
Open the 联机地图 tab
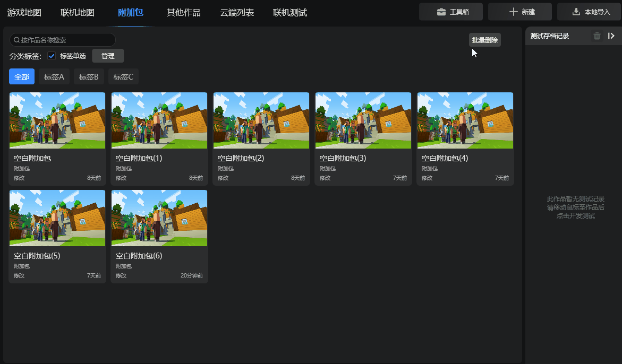78,13
